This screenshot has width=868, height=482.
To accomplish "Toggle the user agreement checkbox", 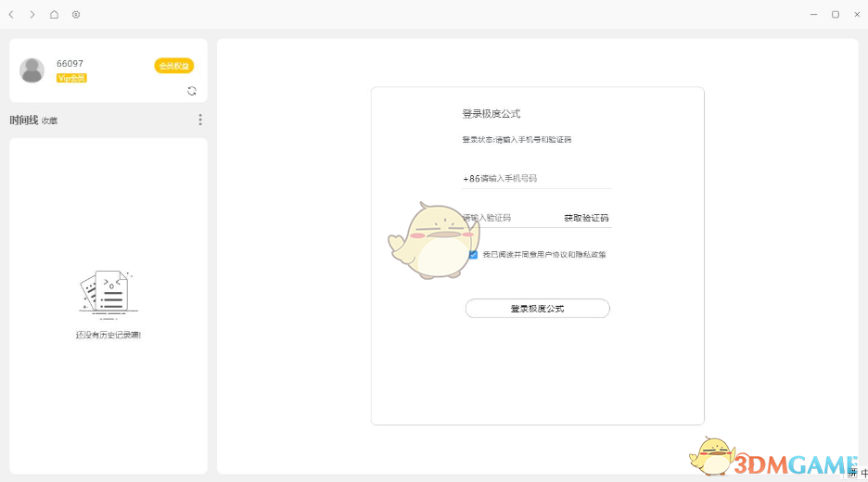I will pyautogui.click(x=473, y=255).
